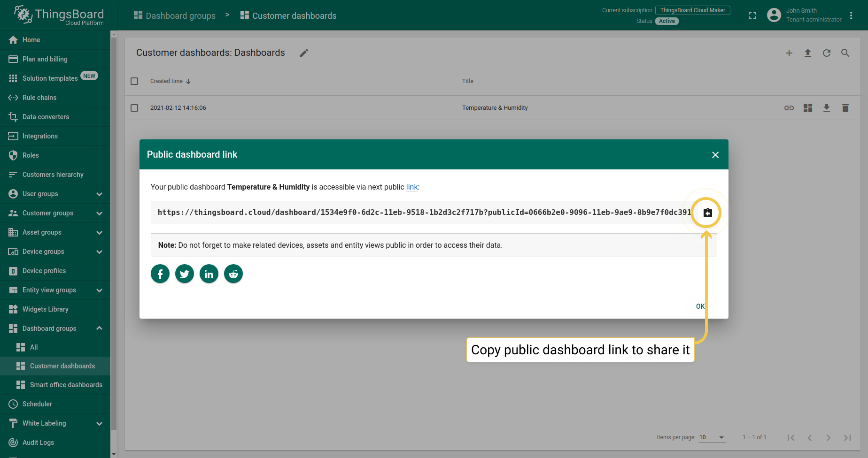Toggle fullscreen mode
The width and height of the screenshot is (868, 458).
(752, 15)
